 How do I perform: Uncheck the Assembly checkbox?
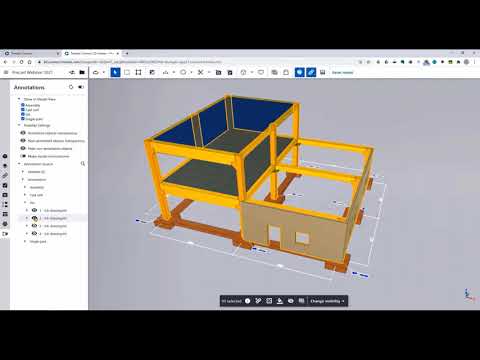tap(23, 105)
